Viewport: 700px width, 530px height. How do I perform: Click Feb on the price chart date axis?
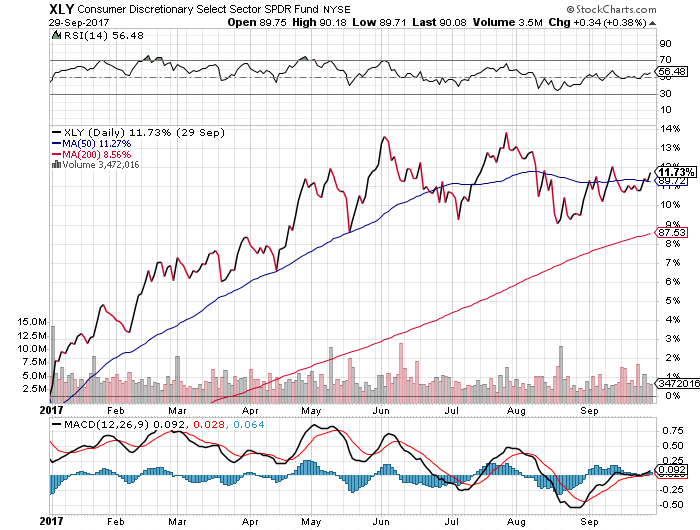coord(116,410)
